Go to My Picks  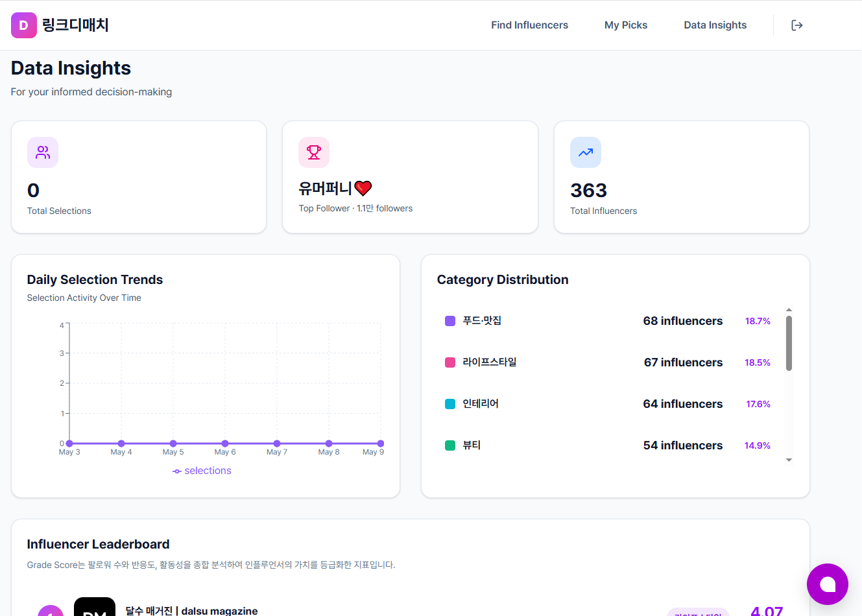point(626,25)
